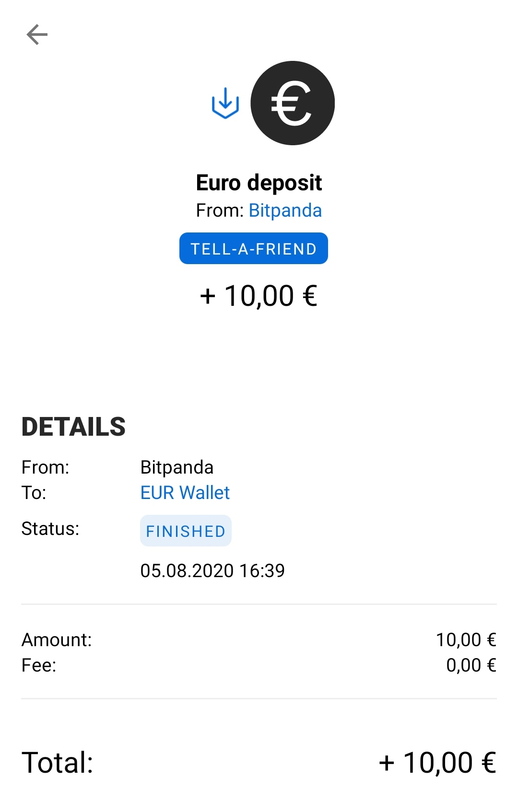Tap the blue deposit download icon
The width and height of the screenshot is (518, 812).
pyautogui.click(x=225, y=103)
